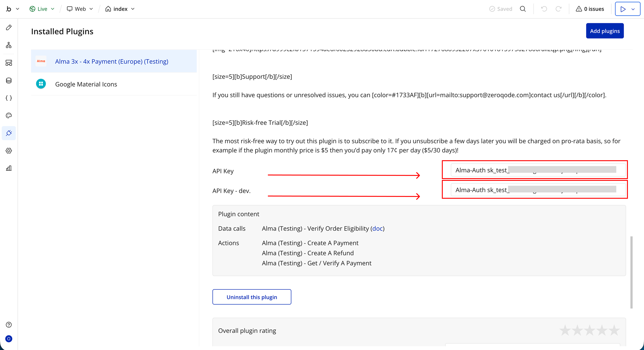The height and width of the screenshot is (350, 644).
Task: Expand the preview button dropdown arrow
Action: point(633,9)
